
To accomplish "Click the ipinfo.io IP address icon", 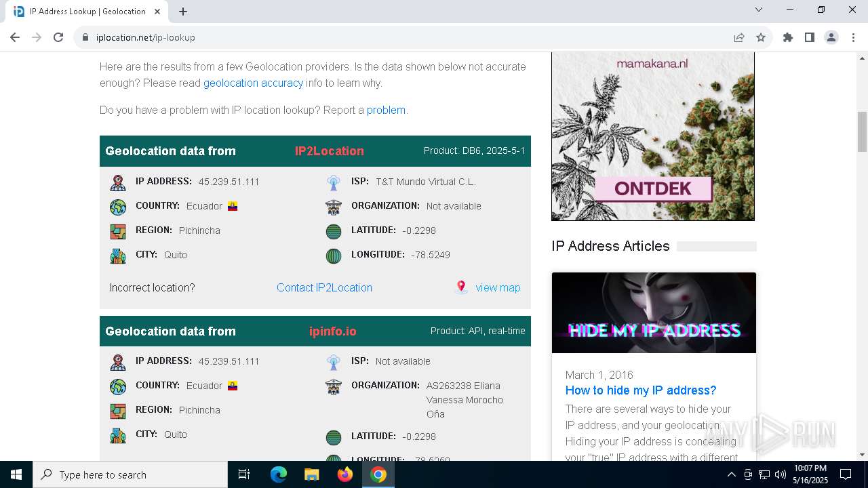I will (x=118, y=362).
